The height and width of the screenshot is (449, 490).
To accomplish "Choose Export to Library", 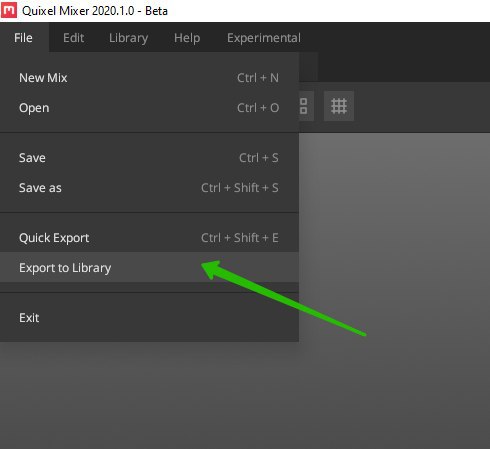I will (149, 267).
